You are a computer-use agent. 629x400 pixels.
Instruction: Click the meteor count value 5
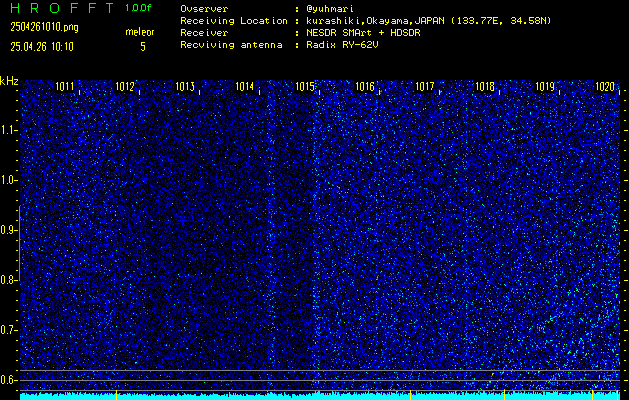143,47
